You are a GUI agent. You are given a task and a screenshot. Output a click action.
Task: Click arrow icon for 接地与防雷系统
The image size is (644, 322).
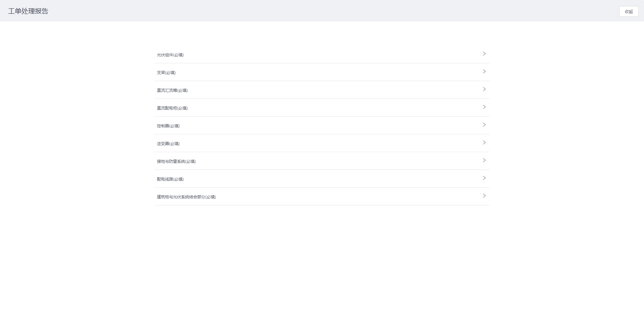484,160
